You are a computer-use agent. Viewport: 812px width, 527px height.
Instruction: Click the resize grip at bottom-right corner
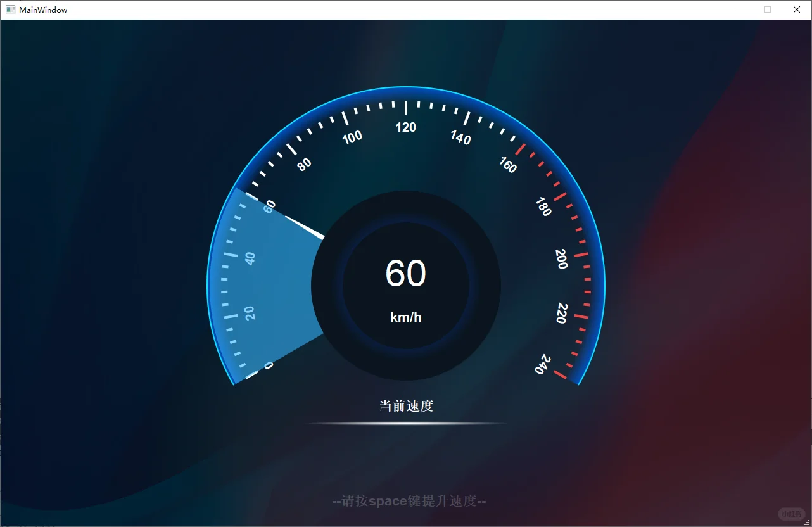pos(808,523)
